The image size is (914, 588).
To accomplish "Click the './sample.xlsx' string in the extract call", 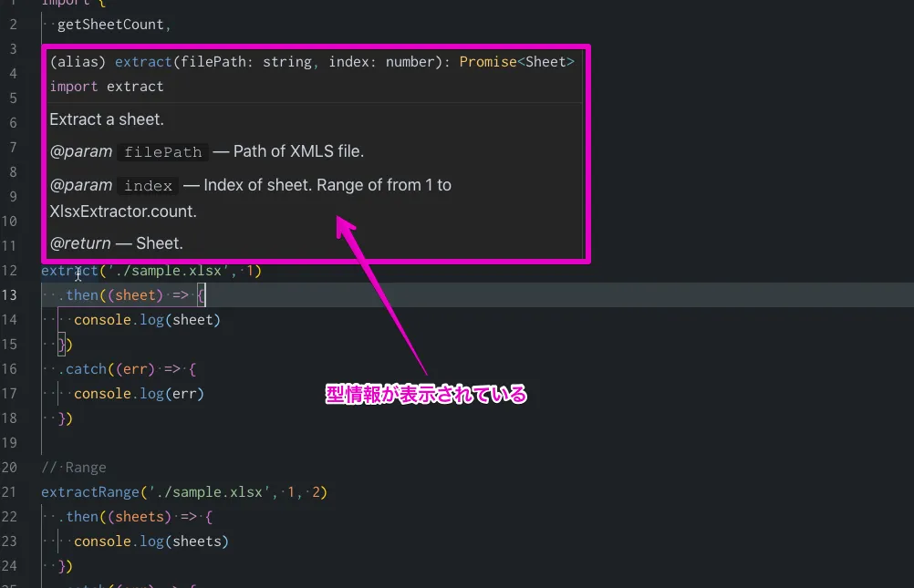I will (x=189, y=271).
